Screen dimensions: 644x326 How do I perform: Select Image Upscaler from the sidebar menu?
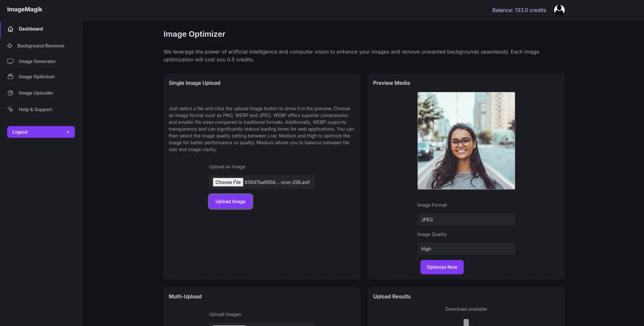click(36, 93)
